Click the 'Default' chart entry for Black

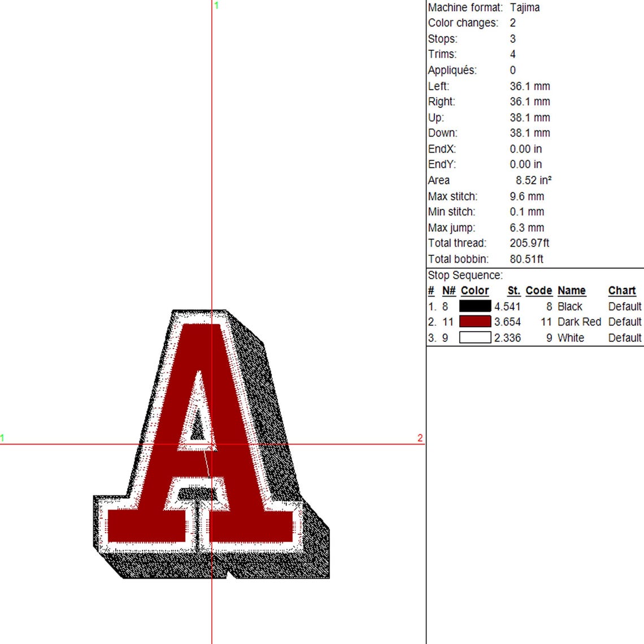click(625, 306)
